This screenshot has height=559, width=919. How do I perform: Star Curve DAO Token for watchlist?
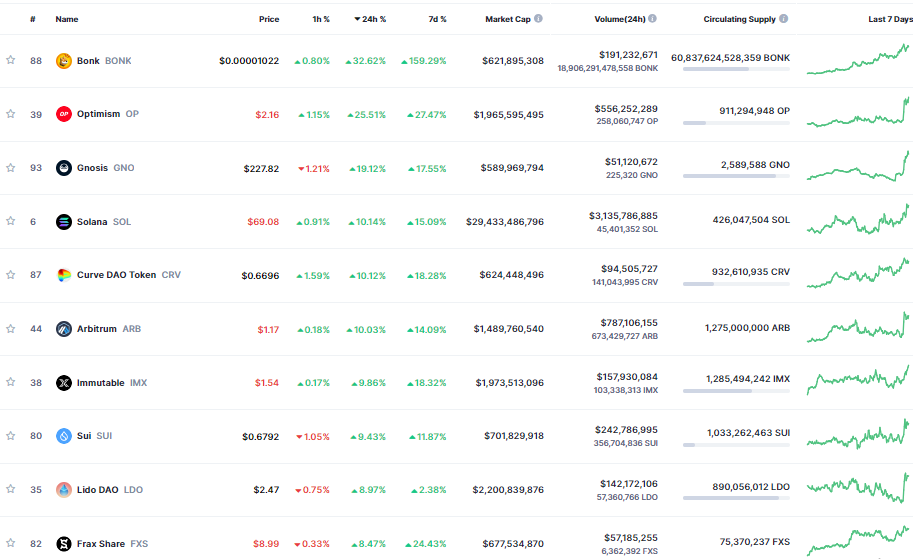click(x=11, y=275)
